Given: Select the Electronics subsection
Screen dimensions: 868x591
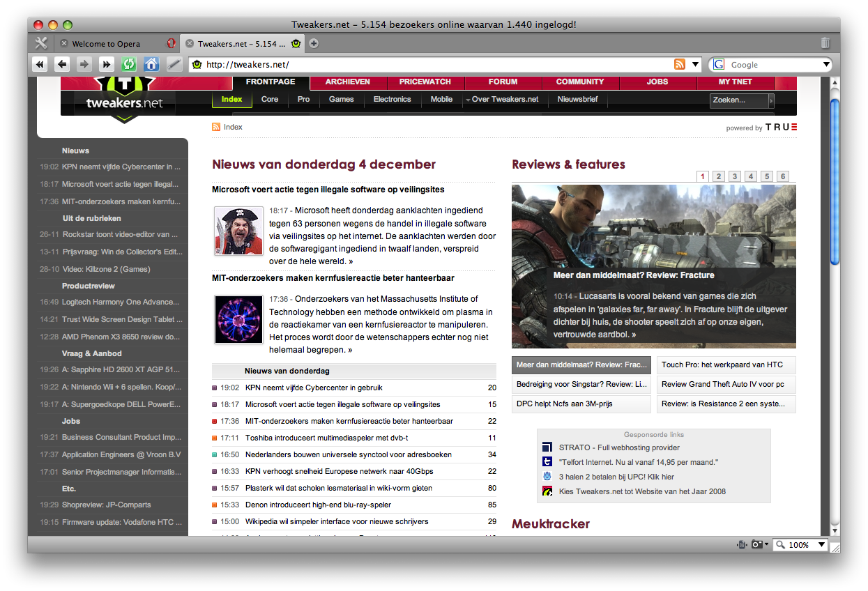Looking at the screenshot, I should [x=393, y=100].
